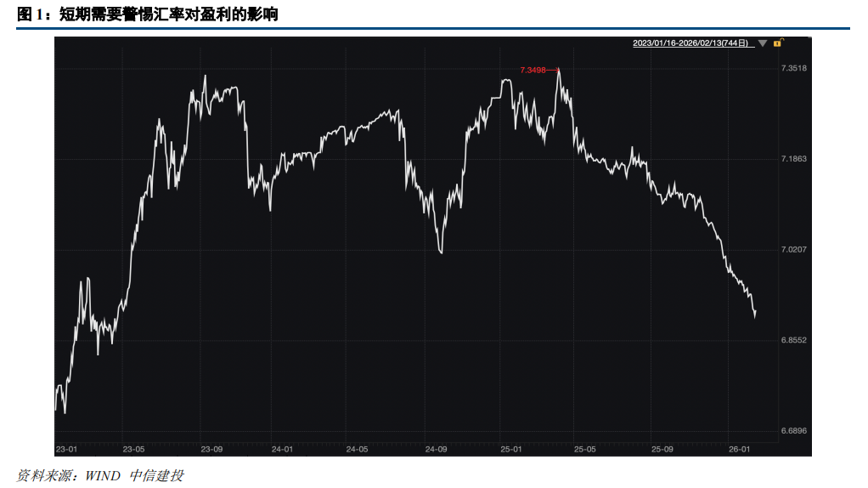Open the 2023/01/16-2026/02/13 date range link

pos(692,43)
